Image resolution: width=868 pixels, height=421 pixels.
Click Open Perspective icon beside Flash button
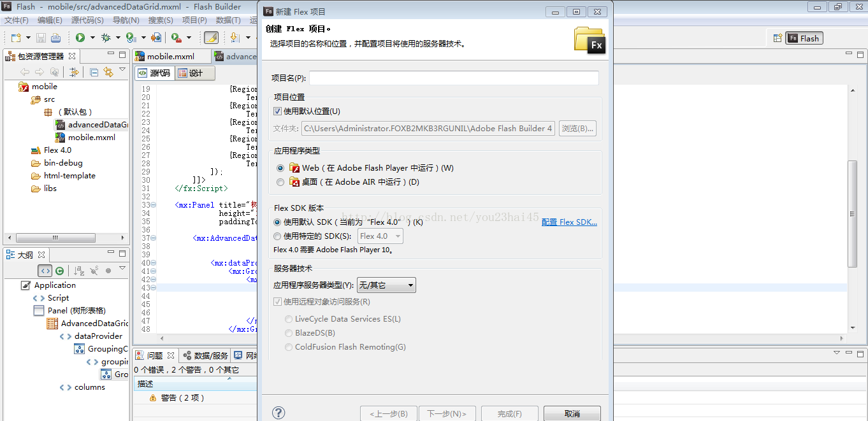click(x=778, y=38)
